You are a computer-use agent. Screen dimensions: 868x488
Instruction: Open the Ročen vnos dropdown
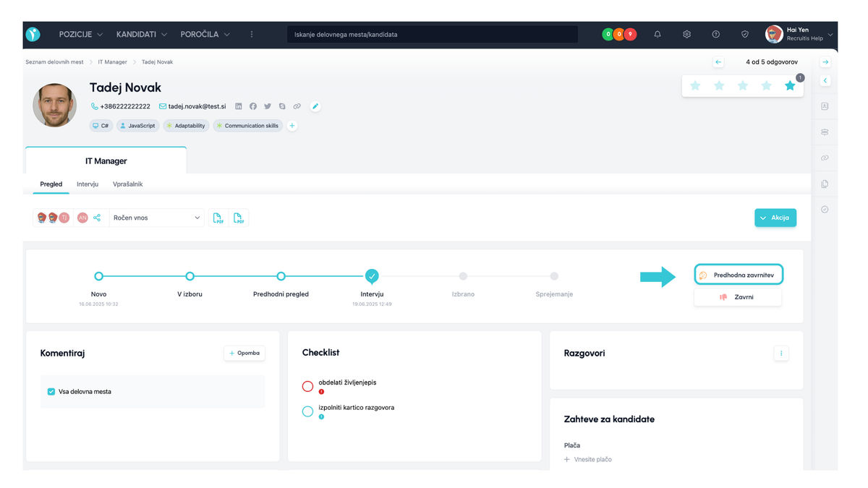(156, 218)
